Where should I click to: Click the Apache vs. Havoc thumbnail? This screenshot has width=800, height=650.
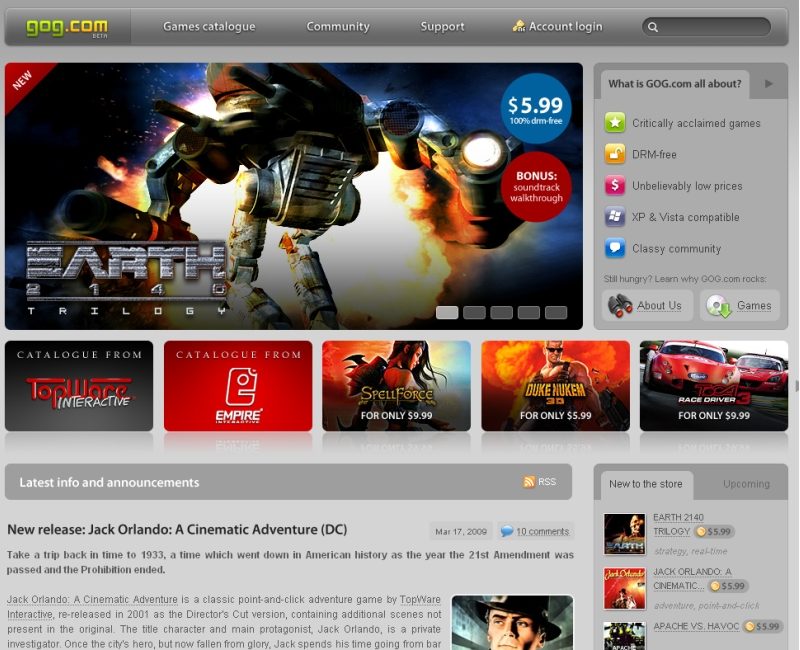pos(624,636)
